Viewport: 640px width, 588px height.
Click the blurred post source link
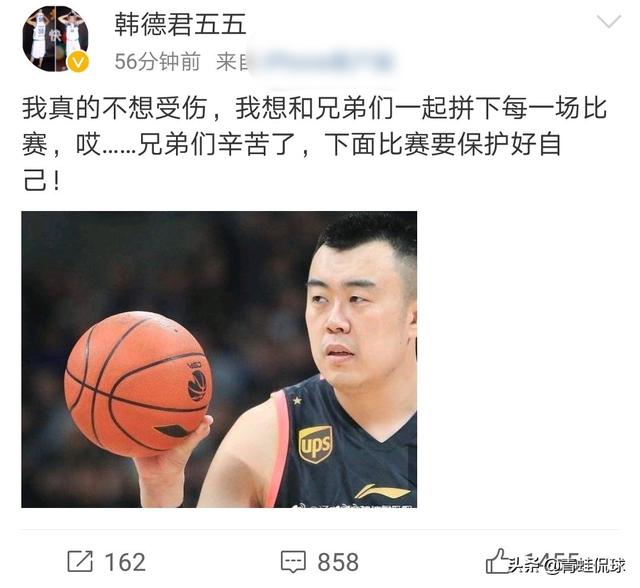click(321, 63)
